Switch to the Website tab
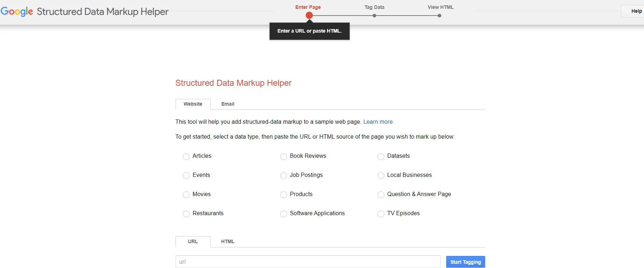The image size is (644, 268). [x=193, y=104]
